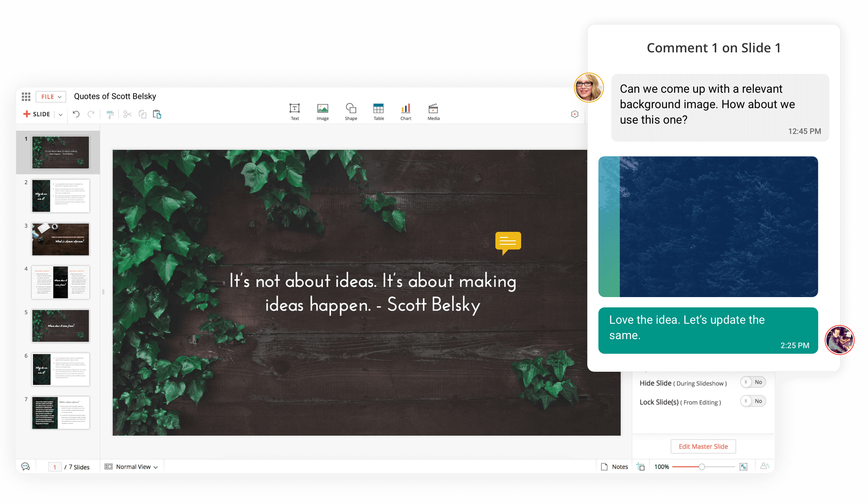Screen dimensions: 868x504
Task: Click the zoom slider handle at 100%
Action: [701, 466]
